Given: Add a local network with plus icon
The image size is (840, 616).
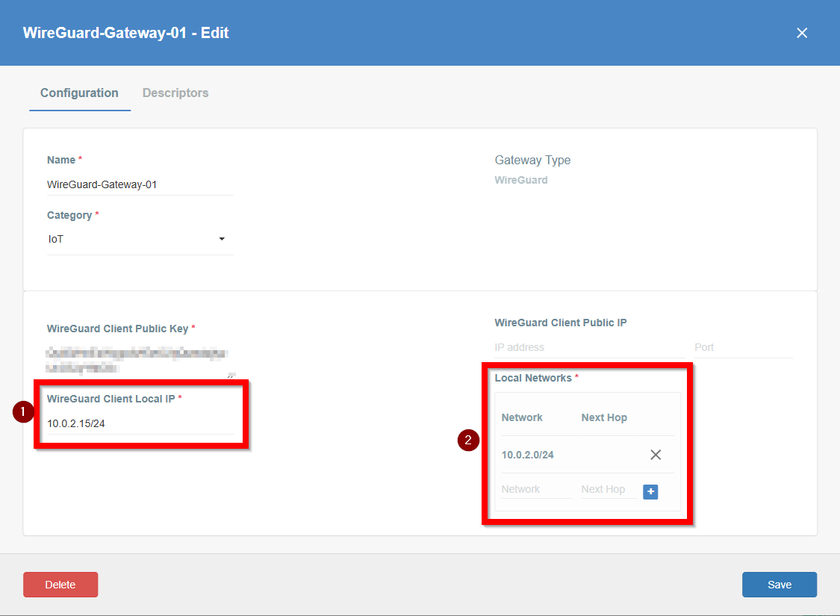Looking at the screenshot, I should [x=650, y=492].
